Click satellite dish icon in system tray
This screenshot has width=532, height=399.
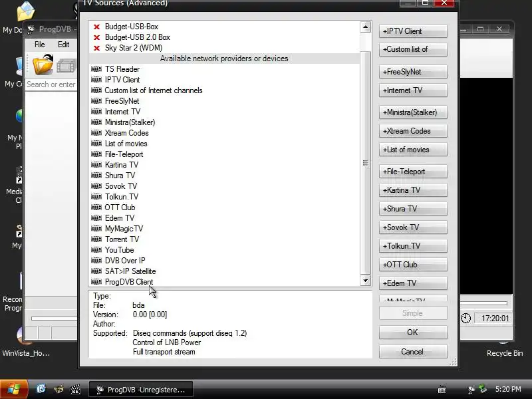pyautogui.click(x=471, y=390)
